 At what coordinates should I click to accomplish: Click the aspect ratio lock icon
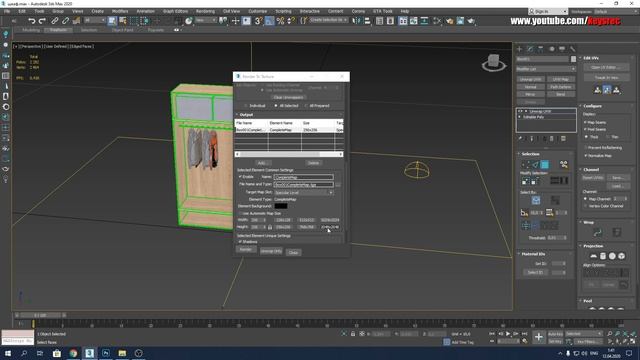coord(270,227)
